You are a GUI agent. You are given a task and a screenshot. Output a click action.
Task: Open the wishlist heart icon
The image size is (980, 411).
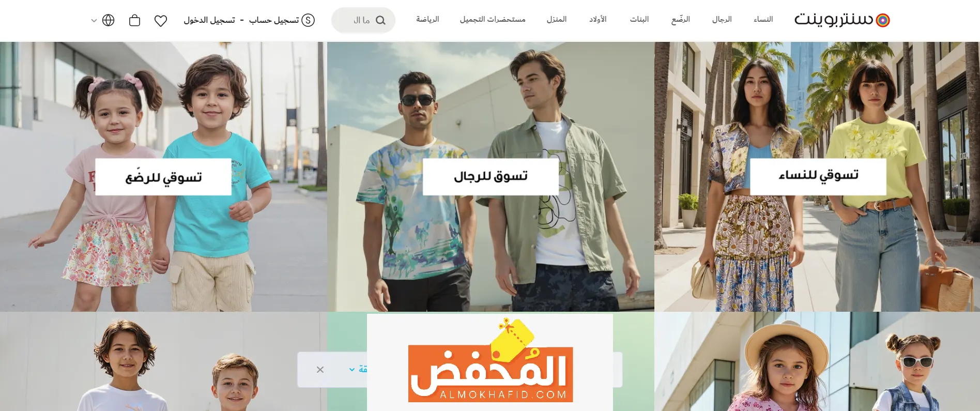pyautogui.click(x=161, y=21)
